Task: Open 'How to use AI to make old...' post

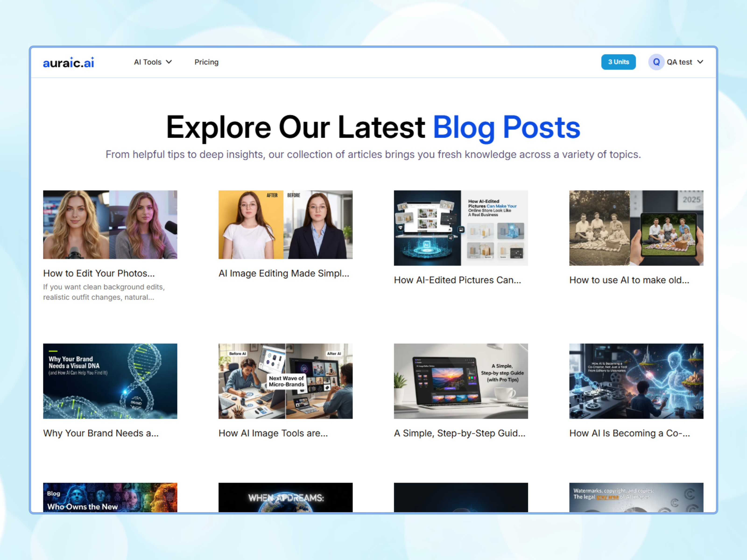Action: (x=629, y=280)
